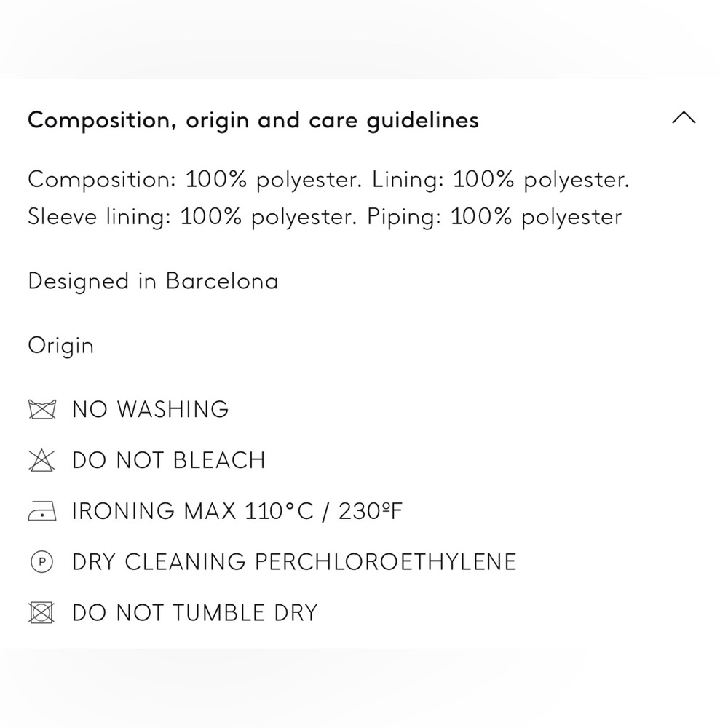Click the Designed in Barcelona text
Image resolution: width=728 pixels, height=728 pixels.
click(153, 282)
